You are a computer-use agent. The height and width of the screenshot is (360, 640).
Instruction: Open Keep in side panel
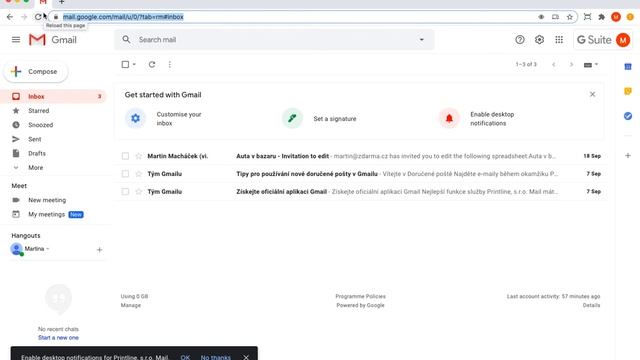628,91
